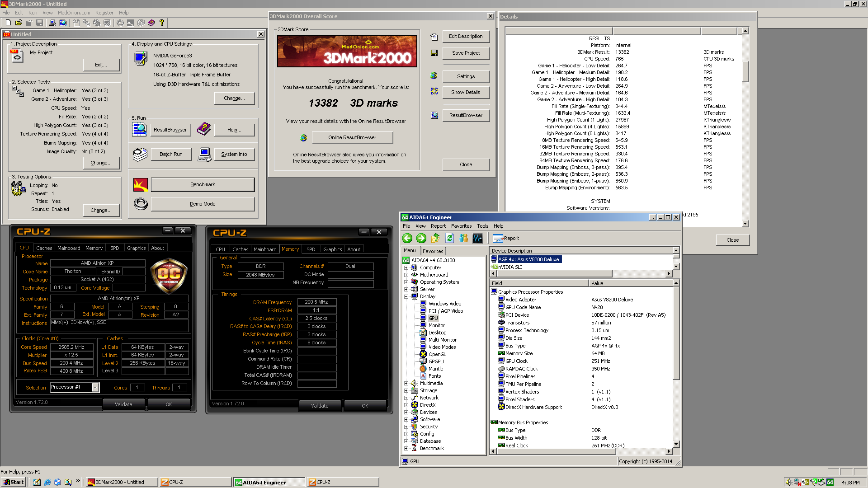The width and height of the screenshot is (868, 488).
Task: Click the Details window vertical scrollbar thumb
Action: [745, 71]
